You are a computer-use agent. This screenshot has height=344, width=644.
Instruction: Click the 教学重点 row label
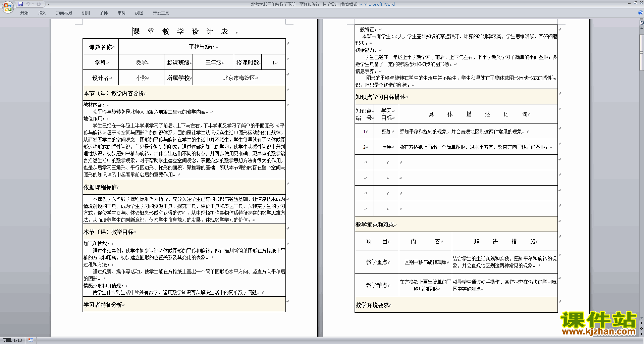[377, 262]
